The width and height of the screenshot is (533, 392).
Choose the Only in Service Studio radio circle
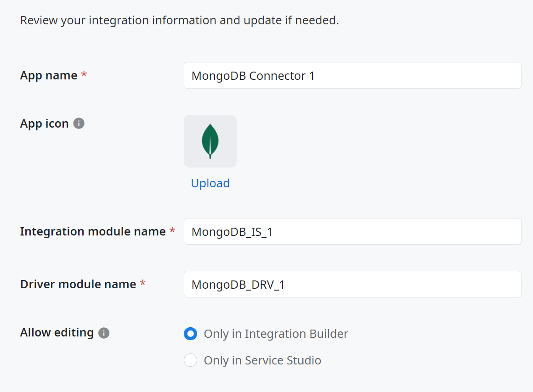[190, 360]
